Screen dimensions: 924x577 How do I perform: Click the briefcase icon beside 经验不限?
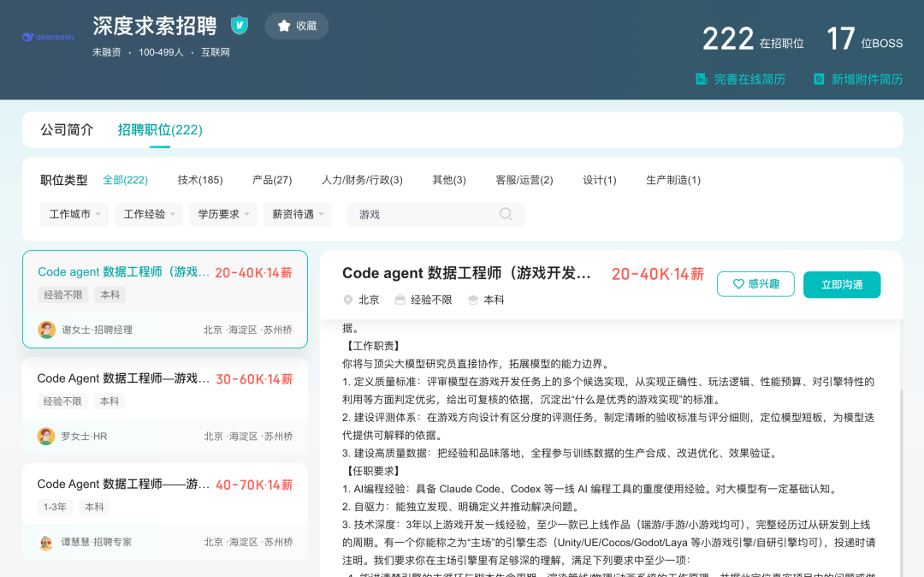click(x=400, y=300)
